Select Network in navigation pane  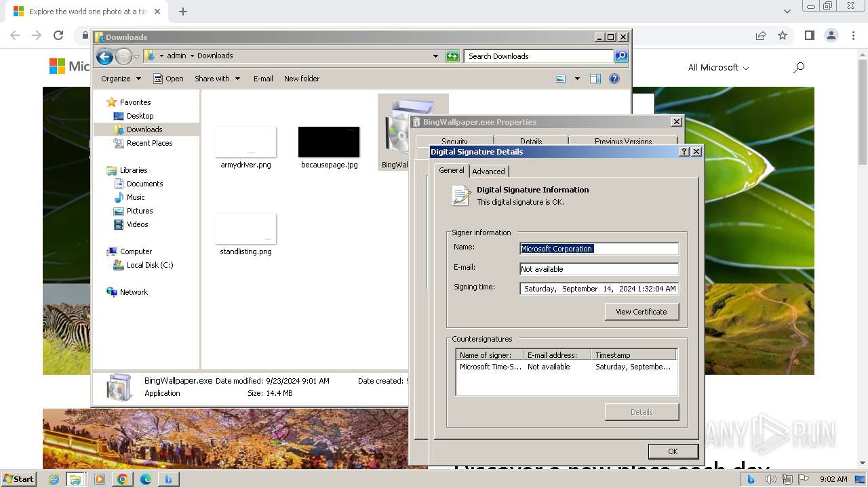134,292
